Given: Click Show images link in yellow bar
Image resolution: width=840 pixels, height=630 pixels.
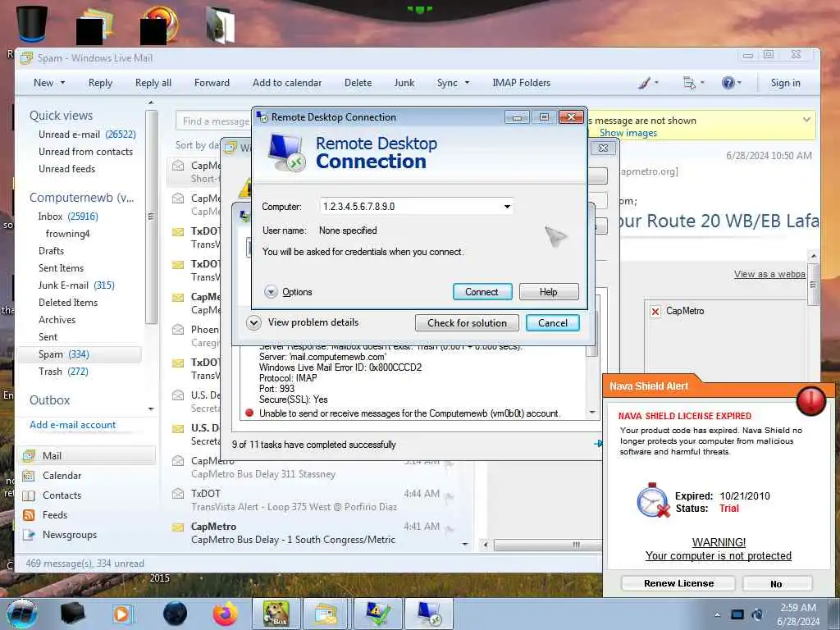Looking at the screenshot, I should click(628, 133).
